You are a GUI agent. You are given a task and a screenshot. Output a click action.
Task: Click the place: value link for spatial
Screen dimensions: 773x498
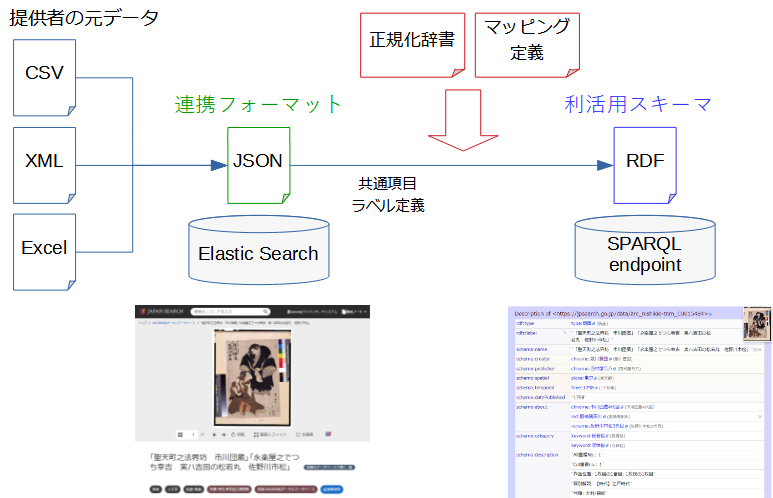(584, 378)
